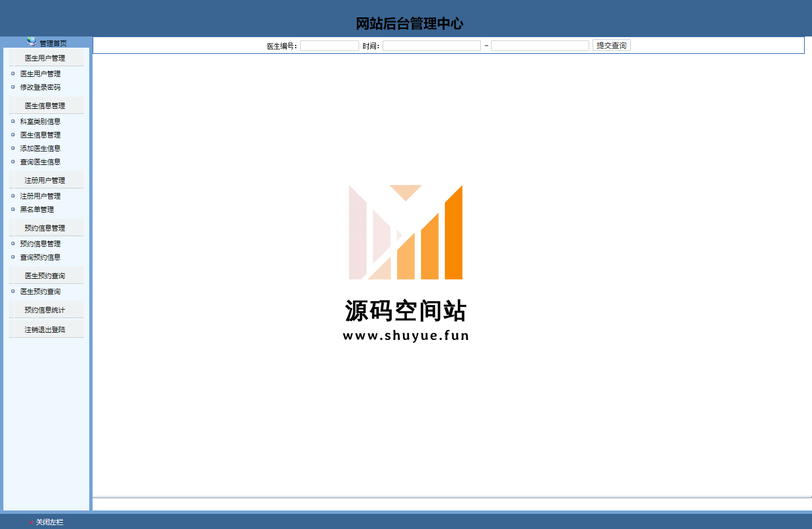Click the 提交查询 button
812x529 pixels.
[612, 45]
